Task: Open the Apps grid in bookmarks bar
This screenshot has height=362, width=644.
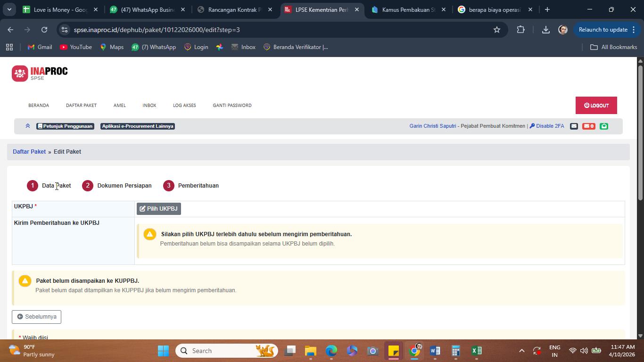Action: pos(9,47)
